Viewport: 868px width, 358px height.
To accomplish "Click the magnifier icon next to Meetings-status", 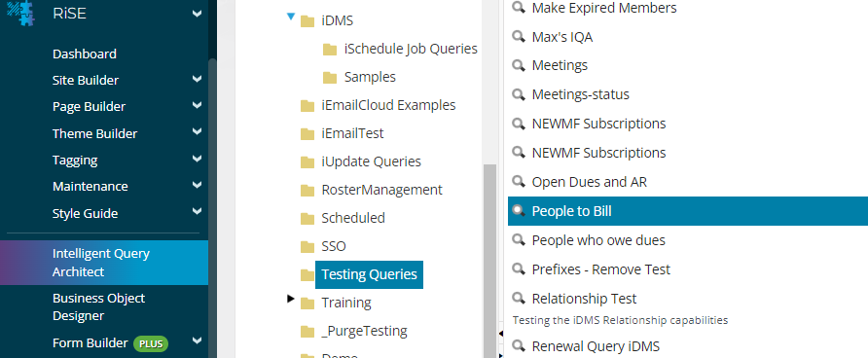I will pos(518,94).
